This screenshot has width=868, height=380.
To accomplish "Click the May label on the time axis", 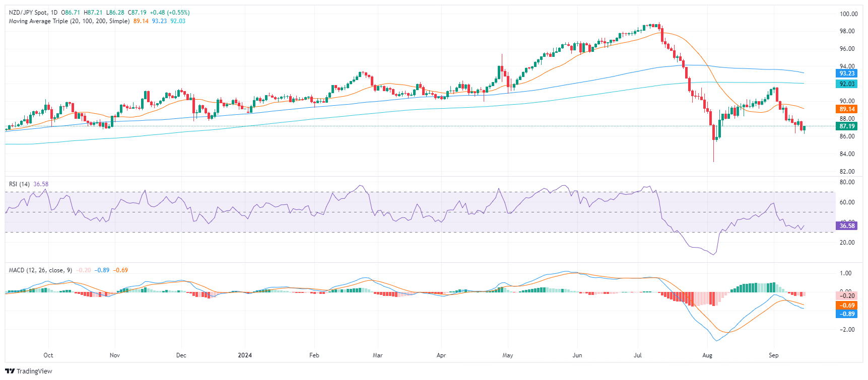I will (508, 355).
